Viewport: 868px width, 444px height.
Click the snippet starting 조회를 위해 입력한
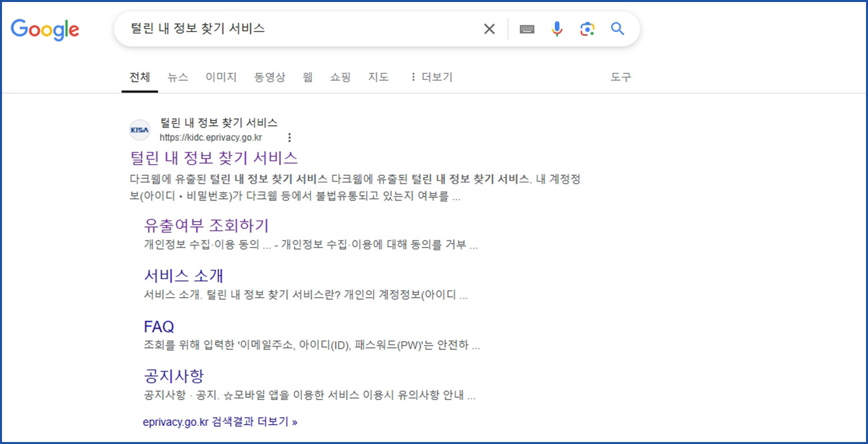click(312, 346)
